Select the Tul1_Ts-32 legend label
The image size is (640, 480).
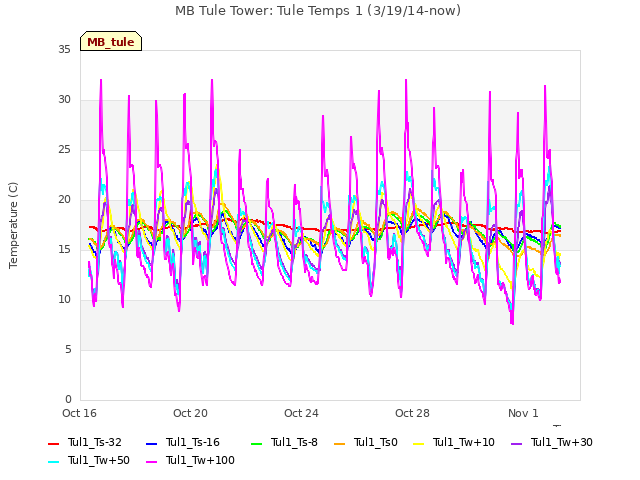tap(95, 442)
